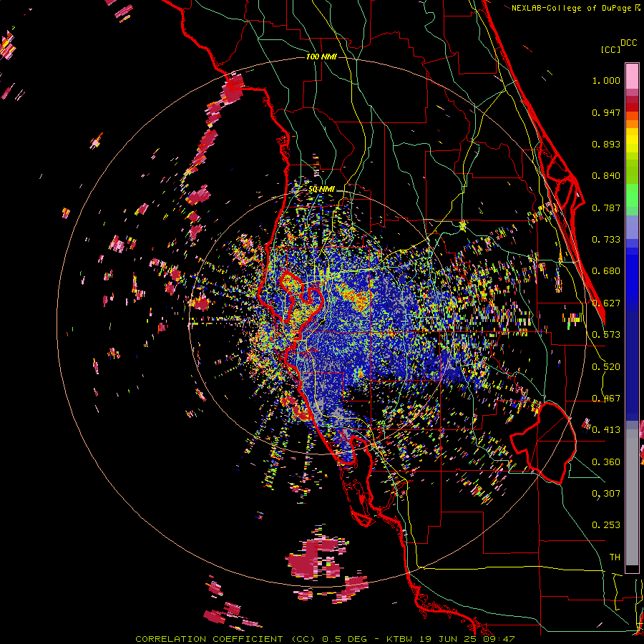
Task: Pick the gray band on the color scale
Action: pyautogui.click(x=632, y=497)
